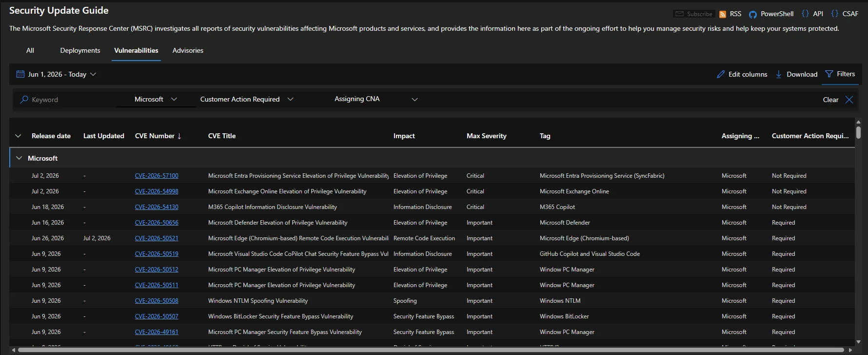The width and height of the screenshot is (868, 355).
Task: Collapse all groups via header chevron
Action: pyautogui.click(x=18, y=136)
